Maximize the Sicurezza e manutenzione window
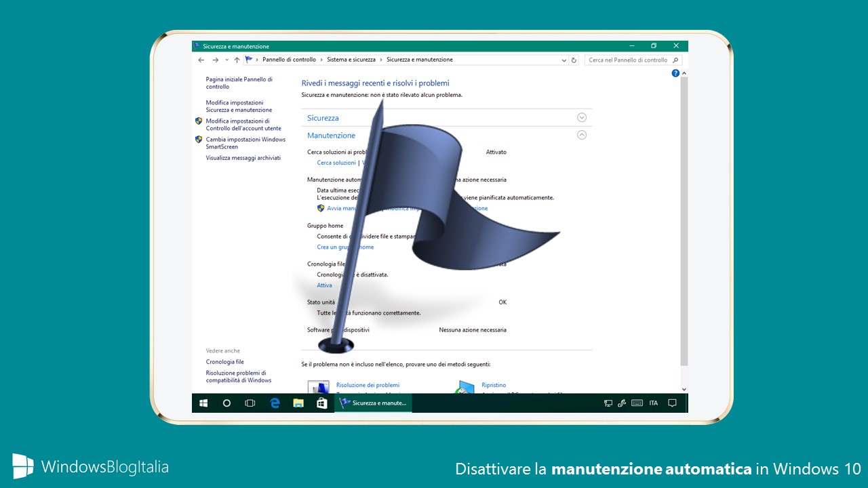The height and width of the screenshot is (488, 868). [x=654, y=46]
